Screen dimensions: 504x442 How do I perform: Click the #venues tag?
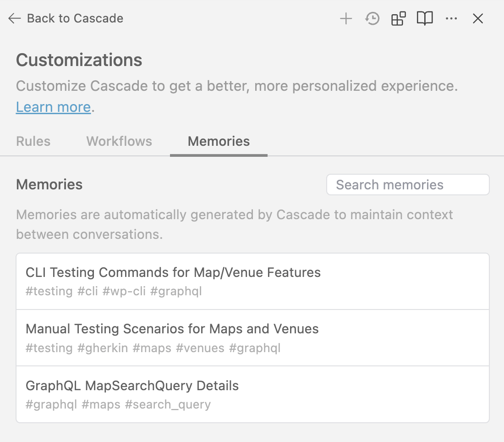200,348
